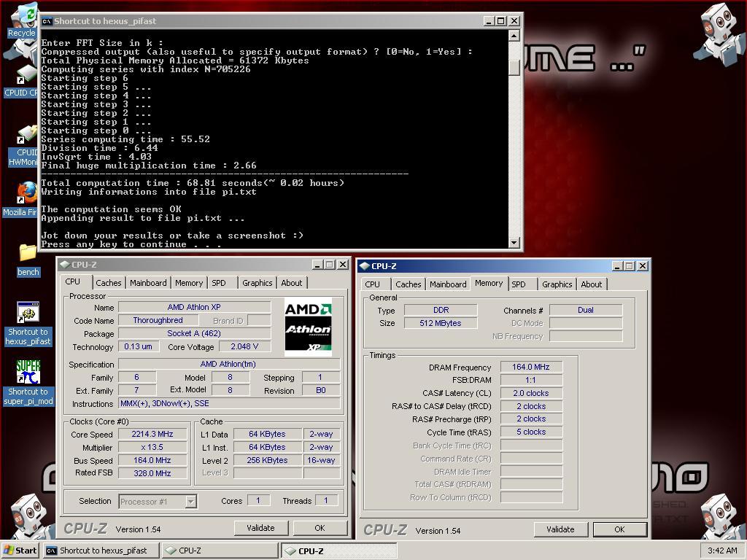Click the console scrollbar up arrow
This screenshot has width=747, height=560.
[514, 36]
